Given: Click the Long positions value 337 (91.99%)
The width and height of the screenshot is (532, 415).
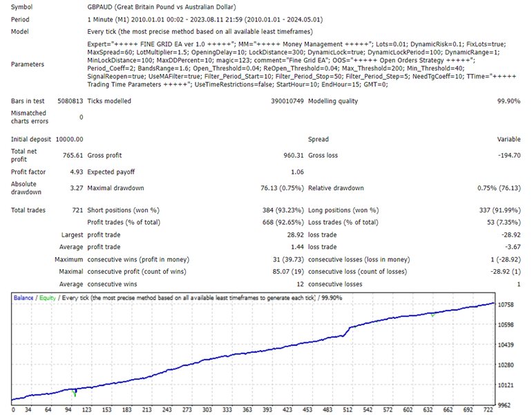Looking at the screenshot, I should pos(500,210).
